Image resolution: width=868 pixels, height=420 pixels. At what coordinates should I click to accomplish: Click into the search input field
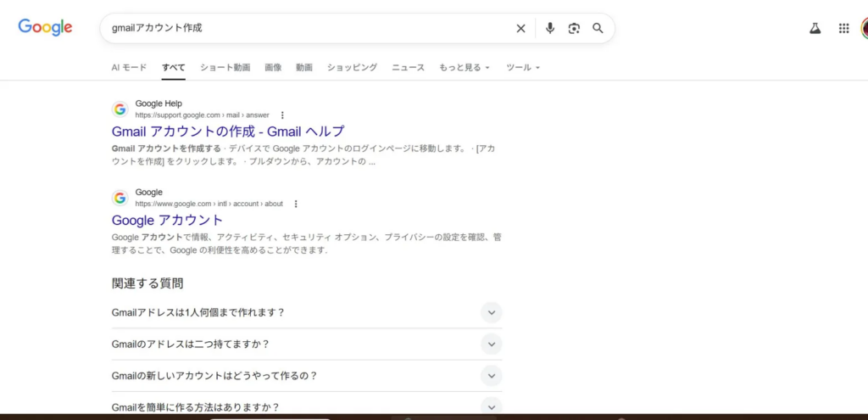(305, 28)
